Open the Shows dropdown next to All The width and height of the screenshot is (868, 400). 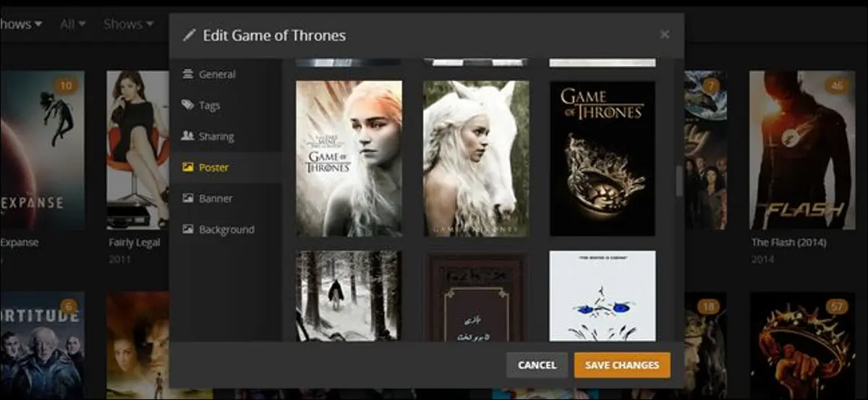click(x=128, y=24)
